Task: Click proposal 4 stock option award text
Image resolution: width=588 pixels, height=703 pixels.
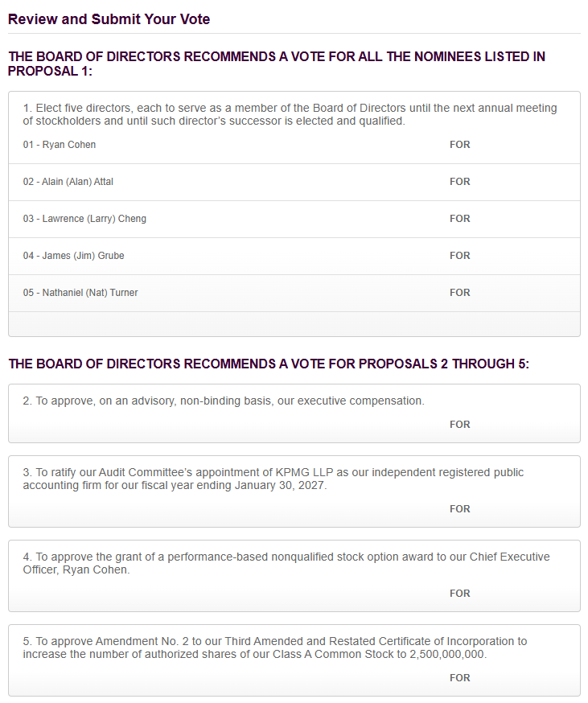Action: (x=286, y=563)
